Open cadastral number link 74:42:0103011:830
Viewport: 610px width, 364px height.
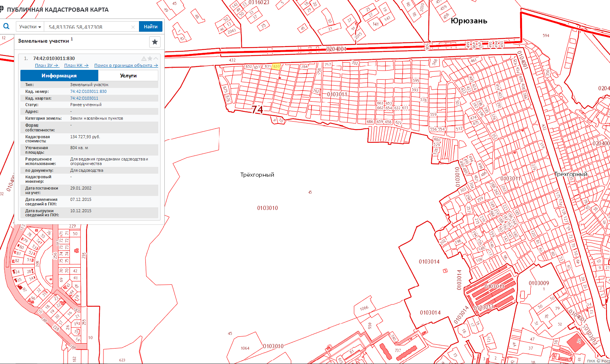coord(88,91)
